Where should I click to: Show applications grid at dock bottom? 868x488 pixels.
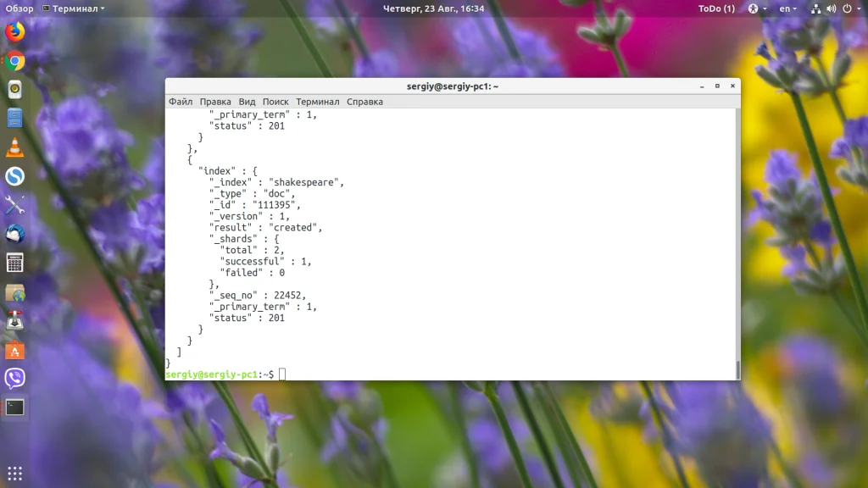click(15, 474)
